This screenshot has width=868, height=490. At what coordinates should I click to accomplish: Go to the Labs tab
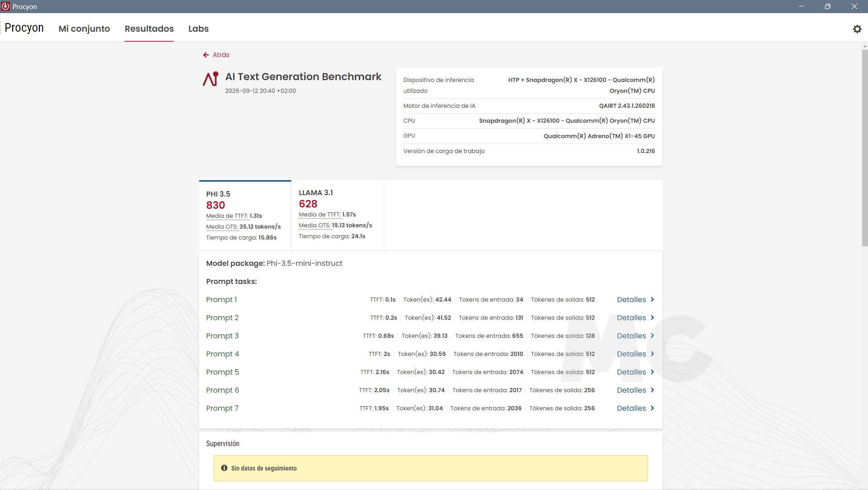pos(198,29)
